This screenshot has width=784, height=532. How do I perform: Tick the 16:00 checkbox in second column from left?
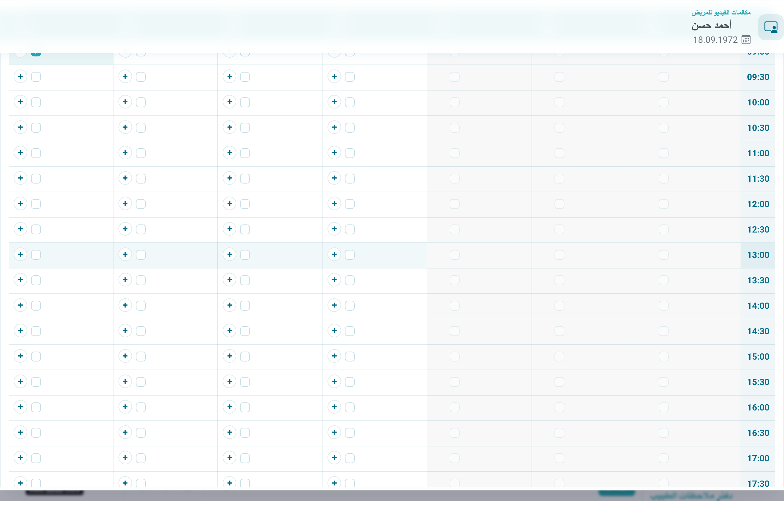click(141, 407)
